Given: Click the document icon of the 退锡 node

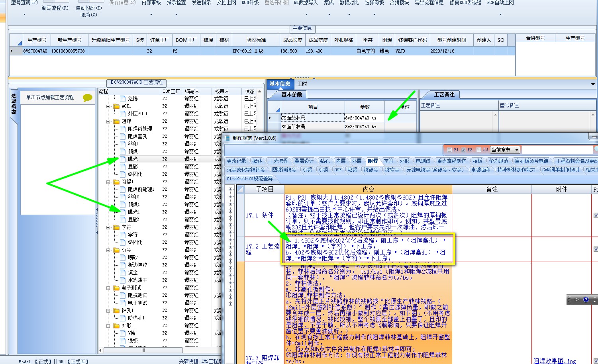Looking at the screenshot, I should point(123,98).
